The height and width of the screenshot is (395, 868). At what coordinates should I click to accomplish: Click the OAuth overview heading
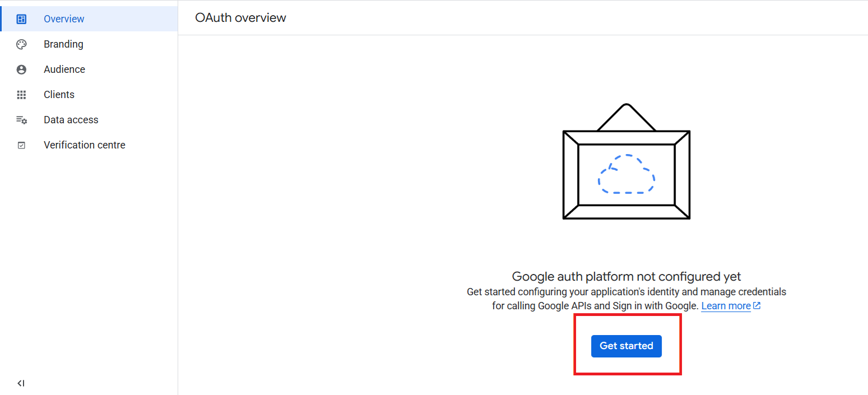(x=240, y=18)
